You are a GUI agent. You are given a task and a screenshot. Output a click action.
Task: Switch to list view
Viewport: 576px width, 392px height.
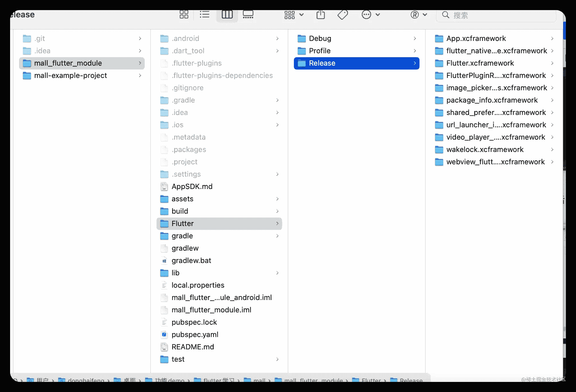(204, 15)
